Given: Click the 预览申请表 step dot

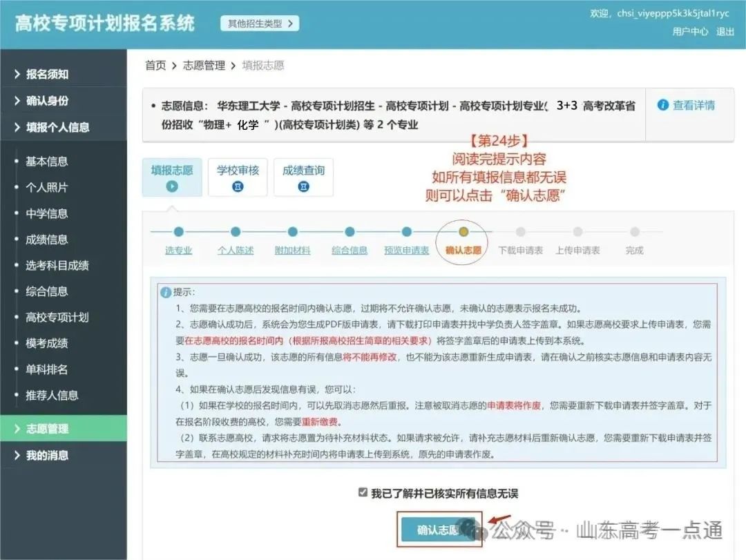Looking at the screenshot, I should coord(406,232).
